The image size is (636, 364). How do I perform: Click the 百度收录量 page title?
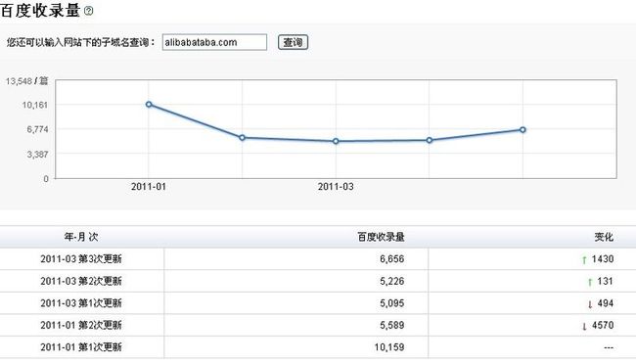click(x=40, y=11)
